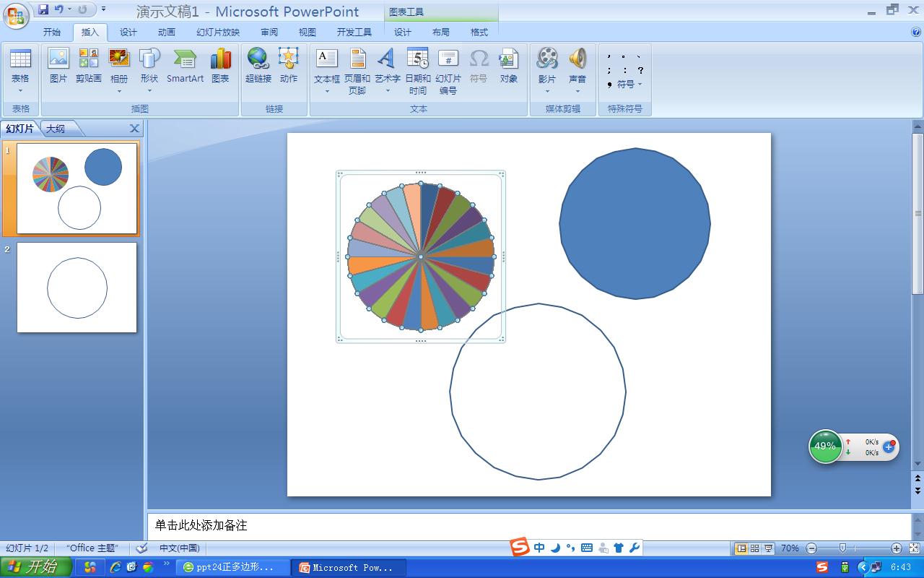Image resolution: width=924 pixels, height=578 pixels.
Task: Insert a movie with 影片
Action: (546, 69)
